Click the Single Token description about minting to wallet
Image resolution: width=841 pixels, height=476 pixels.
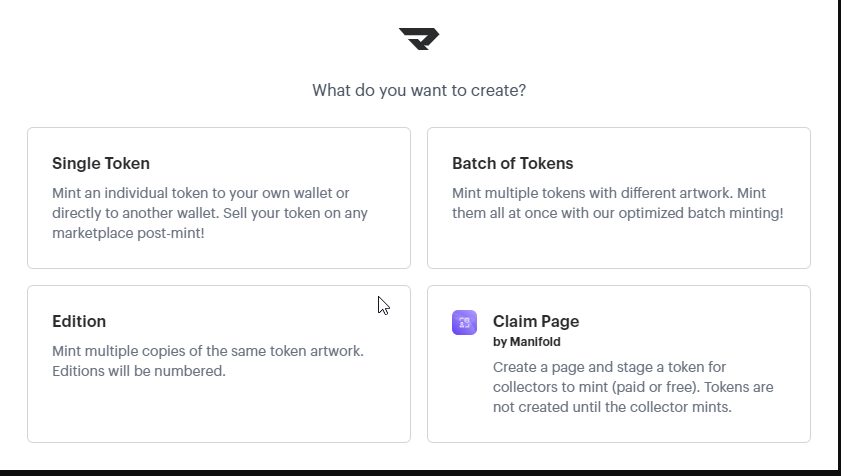click(x=200, y=212)
